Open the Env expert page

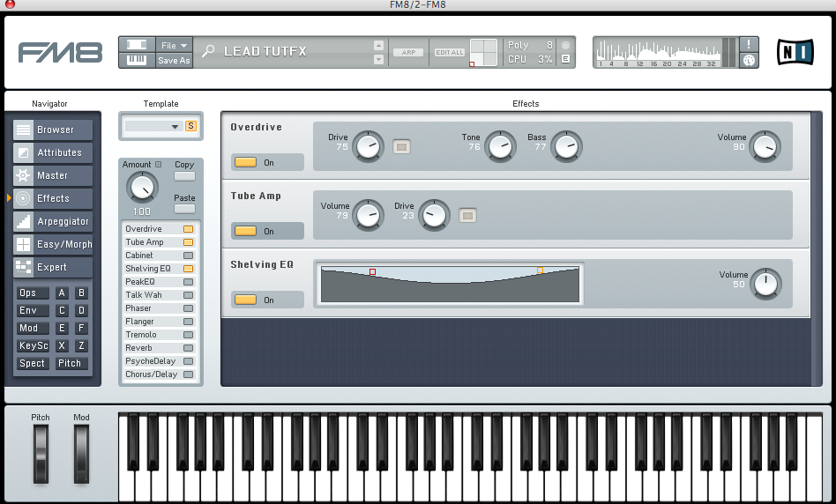coord(33,311)
